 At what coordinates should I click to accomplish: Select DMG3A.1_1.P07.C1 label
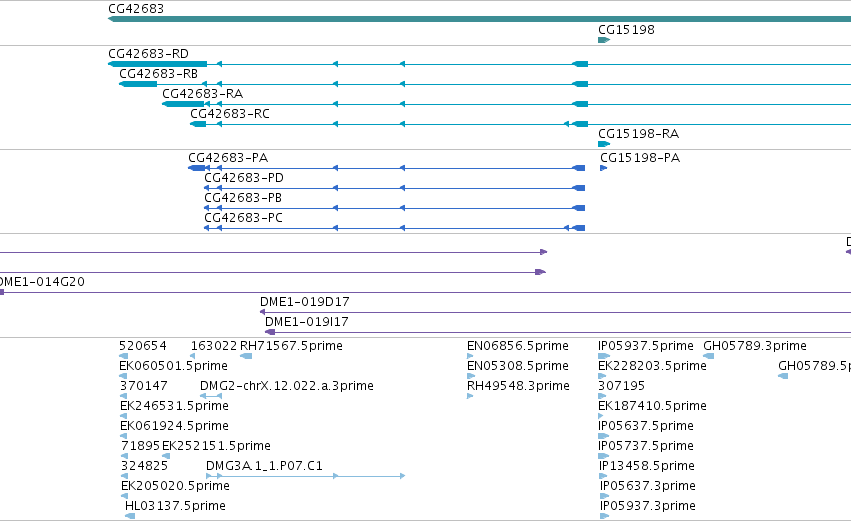tap(264, 467)
